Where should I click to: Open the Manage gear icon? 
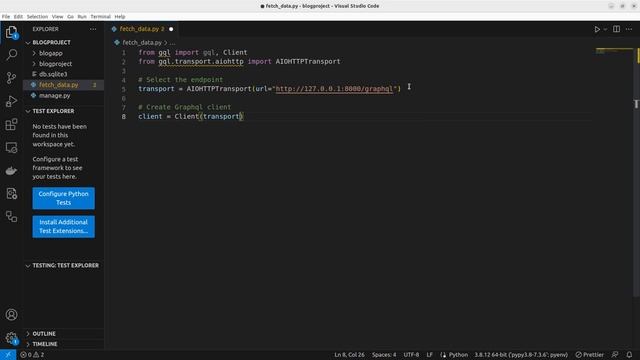click(x=11, y=338)
